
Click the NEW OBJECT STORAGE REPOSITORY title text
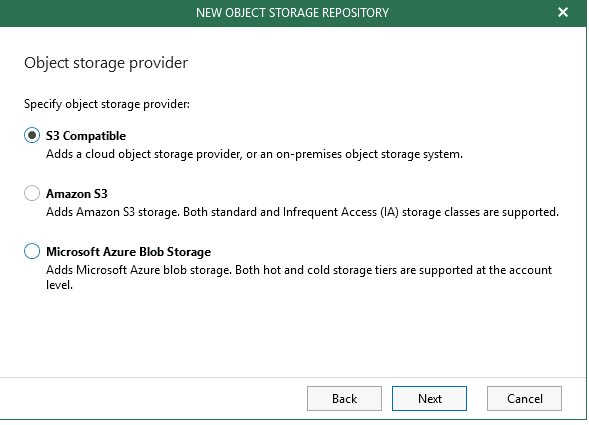tap(292, 13)
